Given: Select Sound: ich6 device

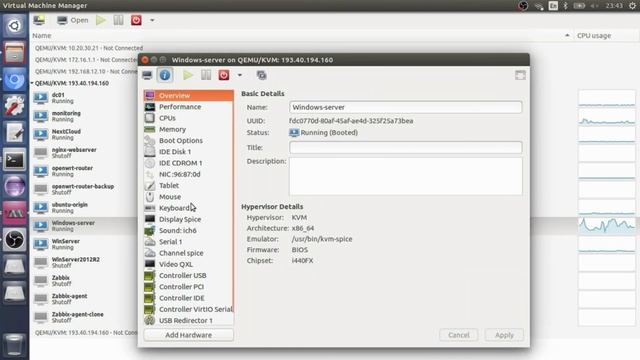Looking at the screenshot, I should pos(189,230).
